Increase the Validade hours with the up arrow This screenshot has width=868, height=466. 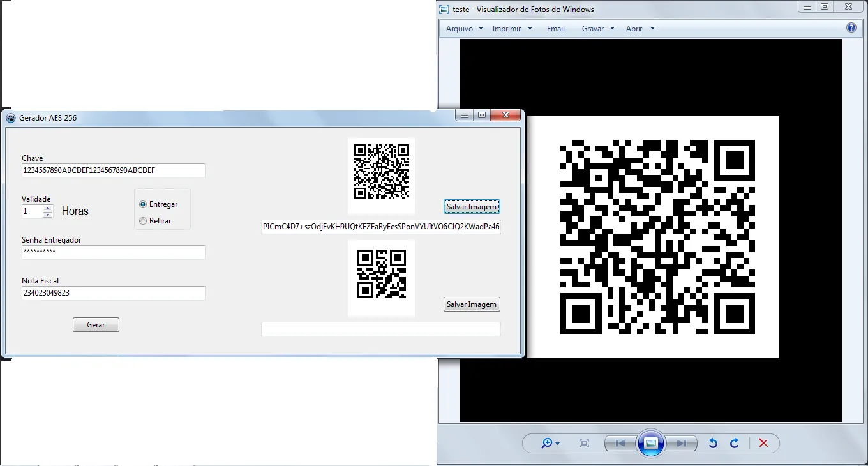click(47, 208)
